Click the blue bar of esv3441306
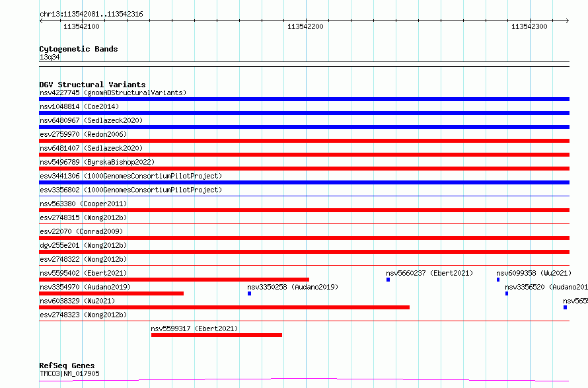588x388 pixels. [304, 182]
